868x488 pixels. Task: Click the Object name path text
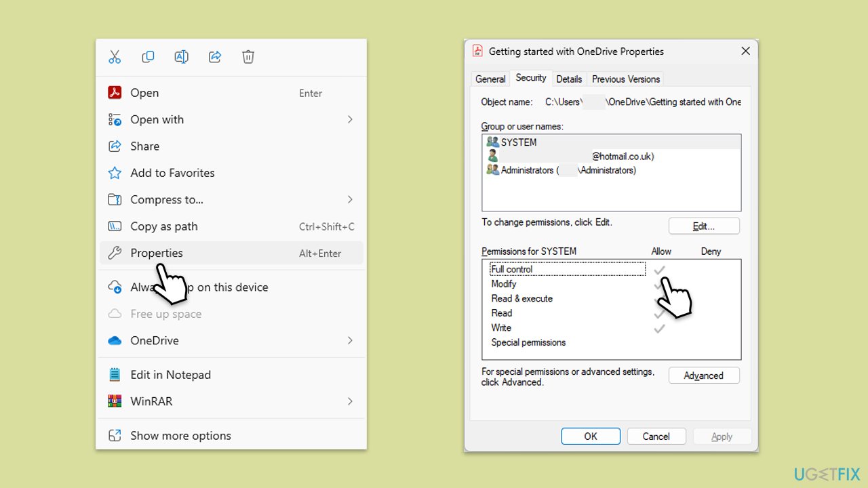643,102
